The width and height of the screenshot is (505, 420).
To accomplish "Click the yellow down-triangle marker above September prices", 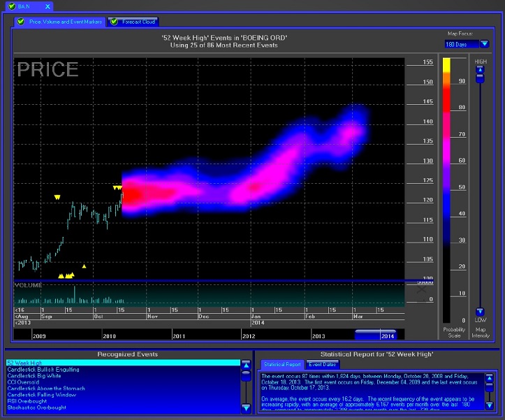I will point(57,197).
